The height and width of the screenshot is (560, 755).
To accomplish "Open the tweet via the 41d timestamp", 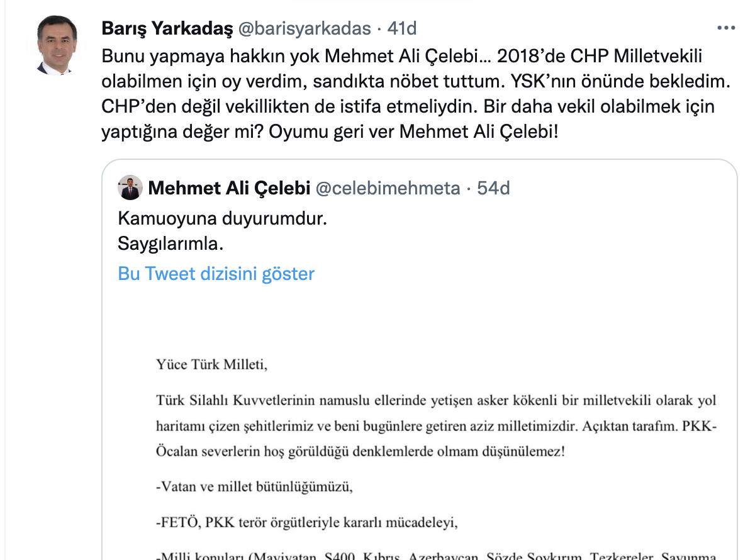I will coord(402,28).
